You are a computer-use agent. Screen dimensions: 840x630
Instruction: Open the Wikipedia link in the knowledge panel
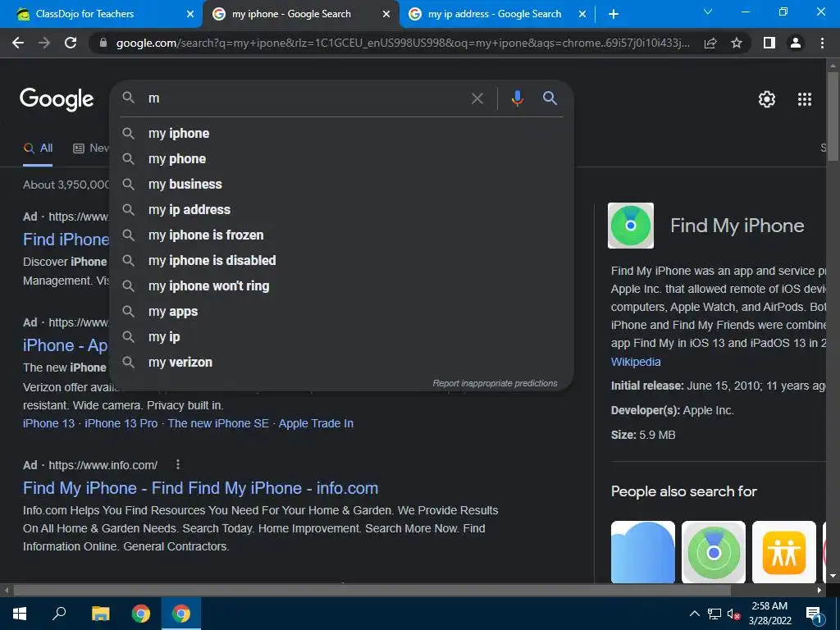coord(636,362)
